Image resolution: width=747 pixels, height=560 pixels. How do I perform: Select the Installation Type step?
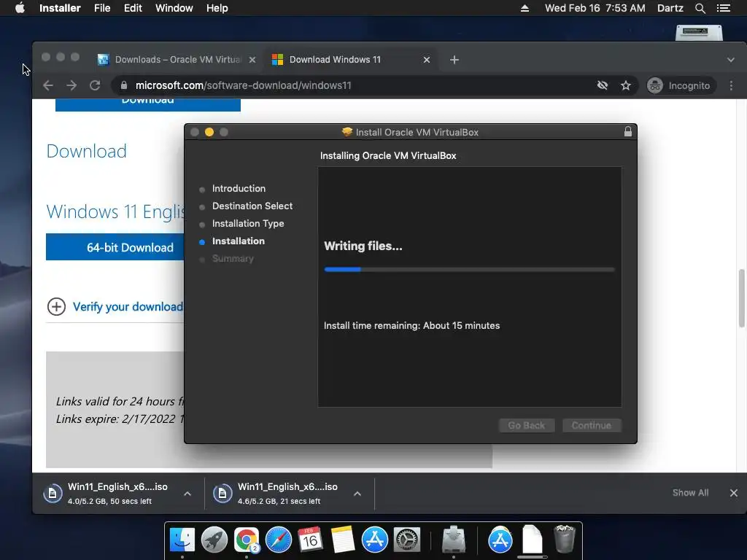click(248, 224)
